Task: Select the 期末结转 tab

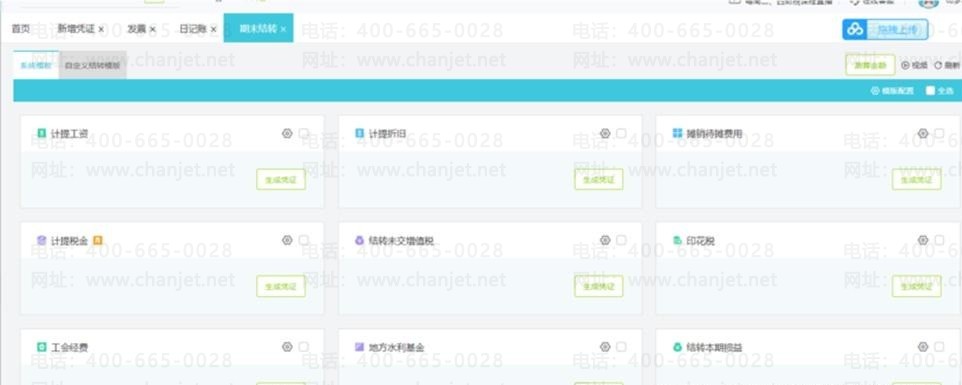Action: (x=258, y=29)
